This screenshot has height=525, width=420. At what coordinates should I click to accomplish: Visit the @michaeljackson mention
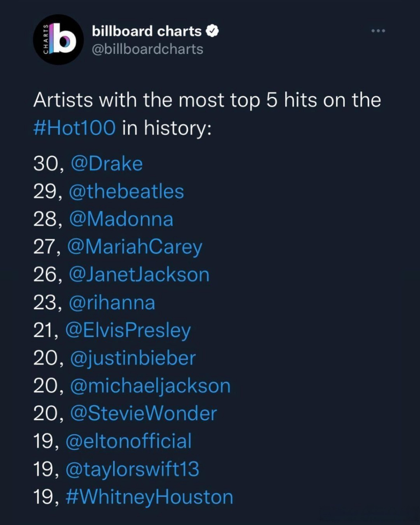tap(150, 386)
